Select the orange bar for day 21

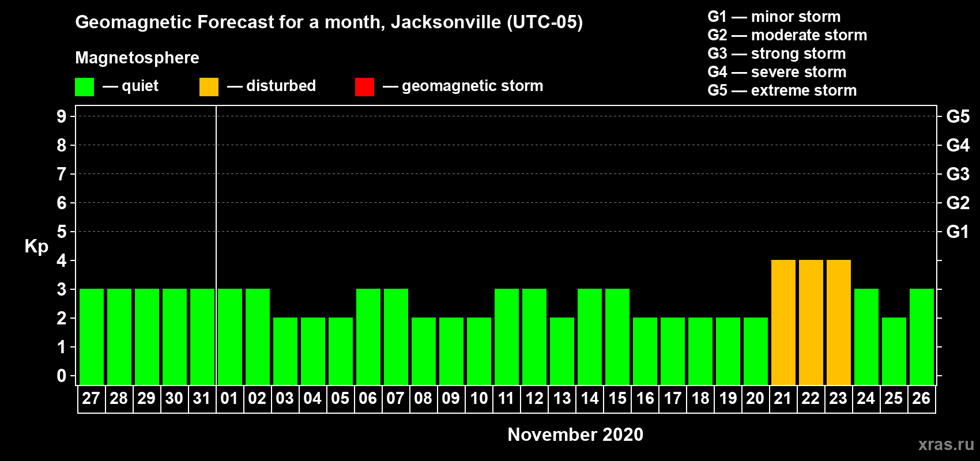pyautogui.click(x=783, y=322)
